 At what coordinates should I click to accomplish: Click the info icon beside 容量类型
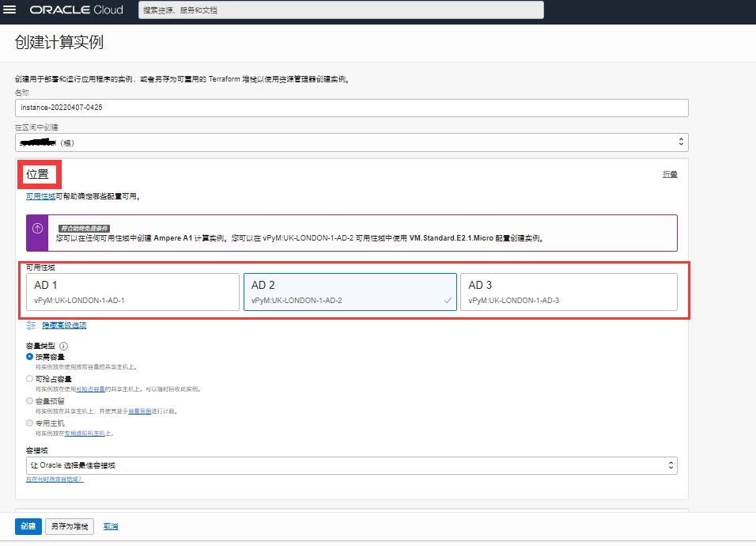(x=63, y=346)
